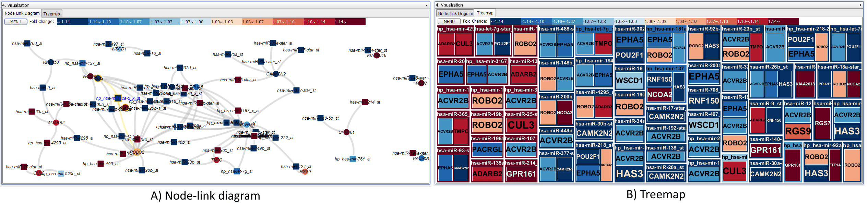
Task: Click the light-blue ACVR2B circle node in the graph
Action: [247, 124]
